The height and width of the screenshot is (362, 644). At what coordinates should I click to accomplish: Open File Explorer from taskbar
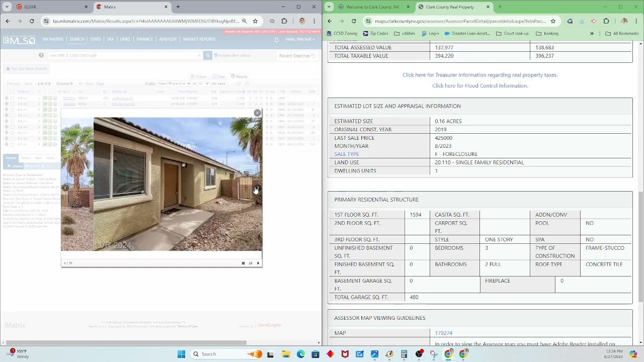[x=286, y=354]
